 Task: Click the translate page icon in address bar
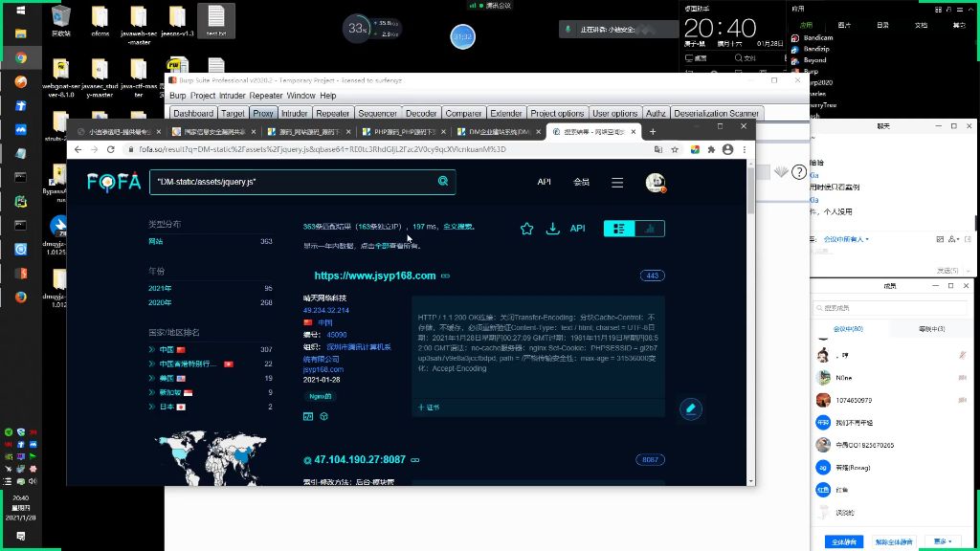click(x=658, y=149)
